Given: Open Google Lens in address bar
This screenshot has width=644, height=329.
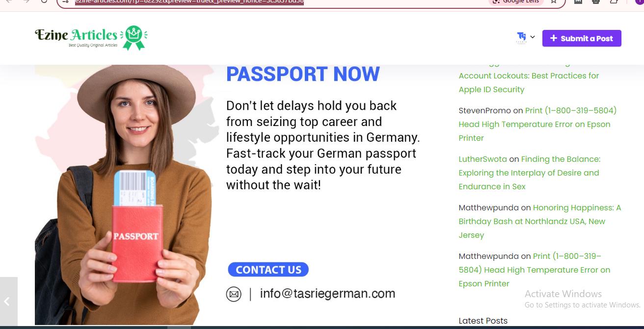Looking at the screenshot, I should tap(516, 1).
